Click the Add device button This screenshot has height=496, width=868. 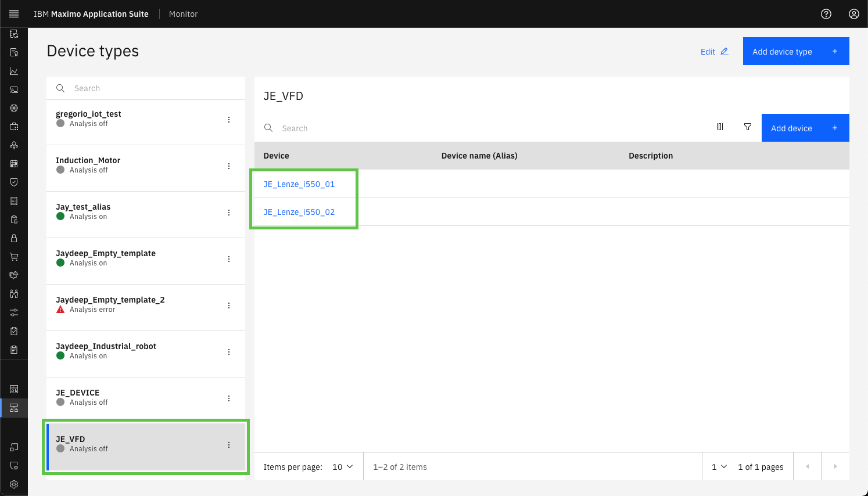click(x=805, y=128)
